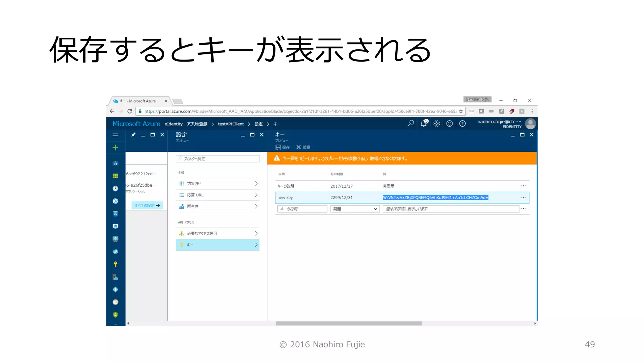Click the フィルター設定 search field
The width and height of the screenshot is (644, 362).
click(x=218, y=159)
